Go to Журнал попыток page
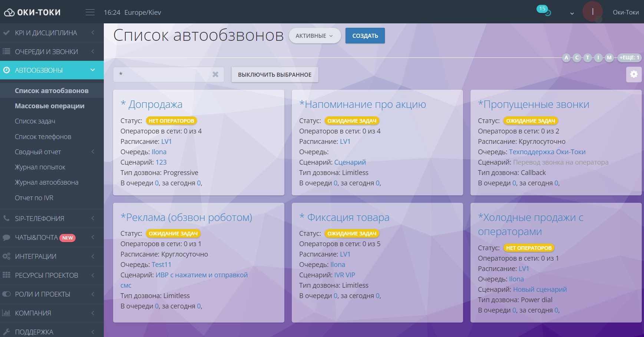Viewport: 644px width, 337px height. pos(39,167)
